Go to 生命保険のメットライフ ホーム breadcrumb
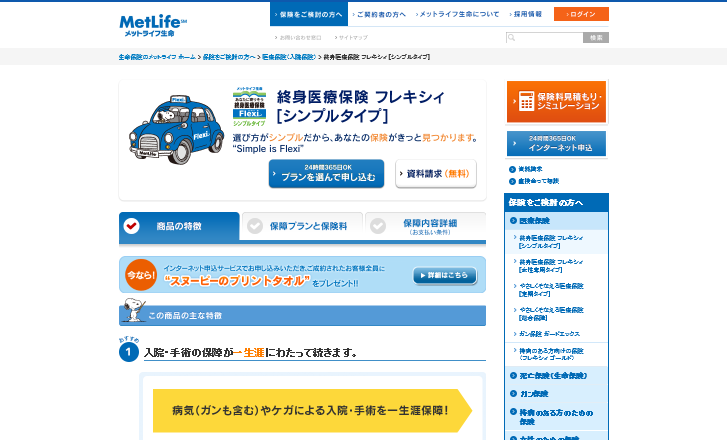727x440 pixels. point(157,57)
